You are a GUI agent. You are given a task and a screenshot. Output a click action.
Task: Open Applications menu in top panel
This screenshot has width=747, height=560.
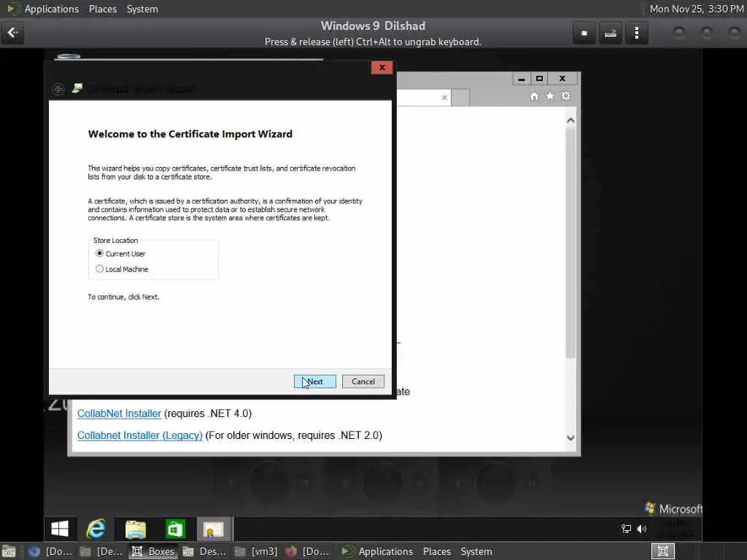(44, 9)
